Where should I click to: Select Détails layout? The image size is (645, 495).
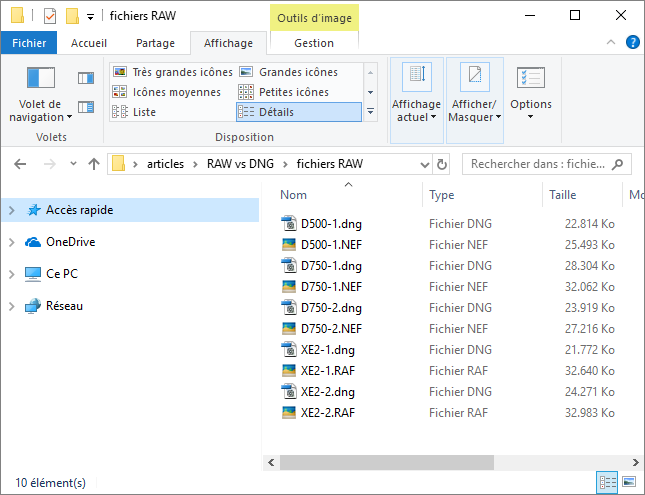[x=299, y=112]
